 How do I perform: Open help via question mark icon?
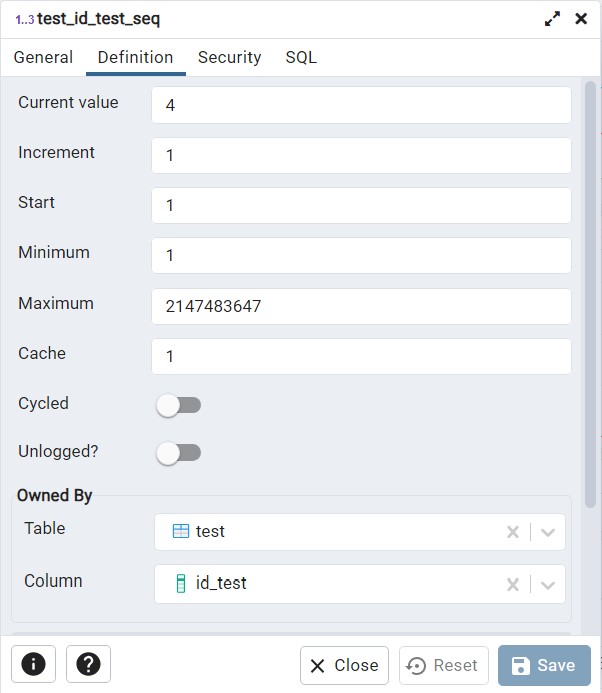click(x=88, y=665)
